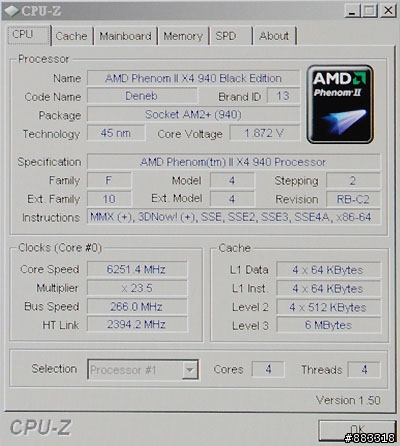
Task: Click the CPU-Z title bar icon
Action: pos(11,11)
